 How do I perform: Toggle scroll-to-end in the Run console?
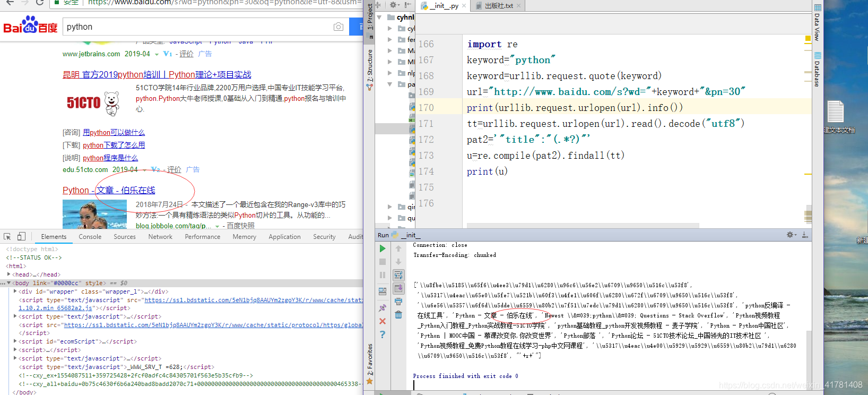pos(398,288)
